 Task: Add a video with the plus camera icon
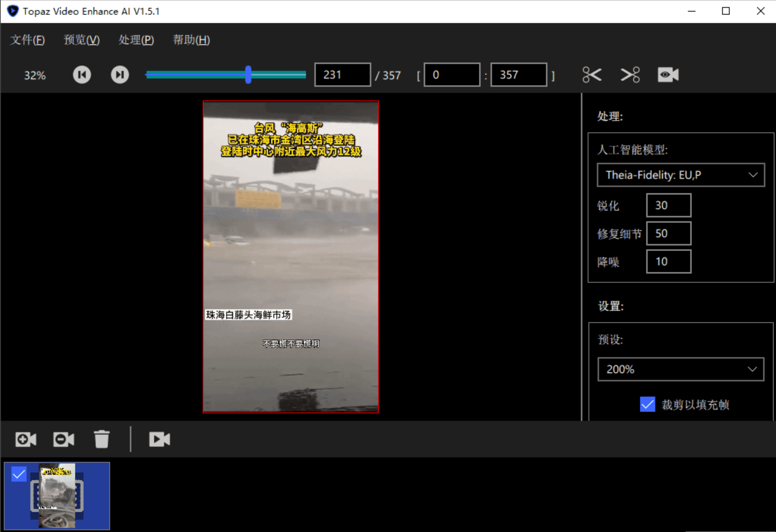(26, 439)
